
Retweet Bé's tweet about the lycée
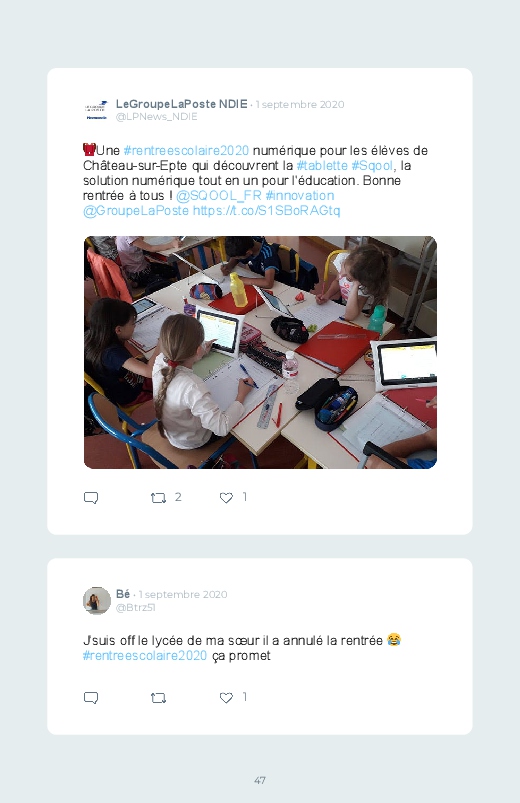[x=158, y=698]
